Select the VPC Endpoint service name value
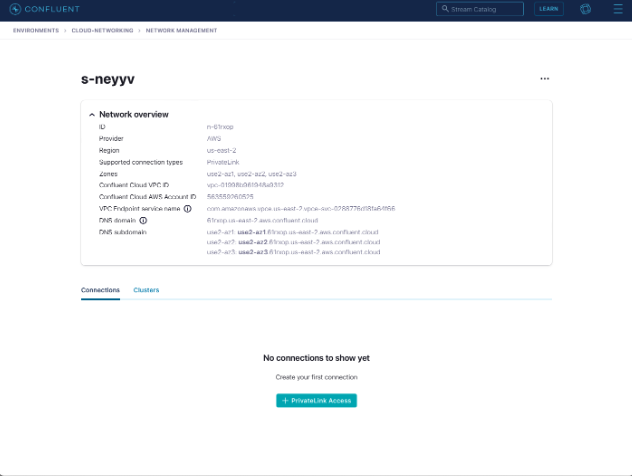The width and height of the screenshot is (632, 476). pyautogui.click(x=301, y=209)
